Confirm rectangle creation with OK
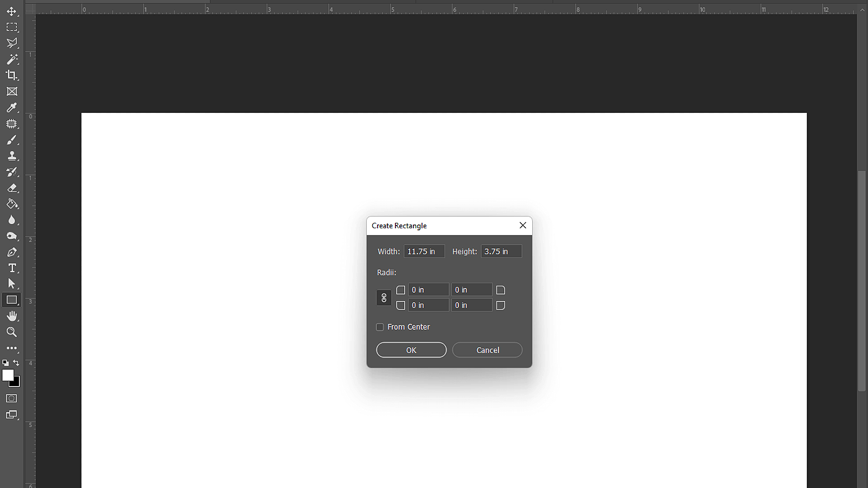Viewport: 868px width, 488px height. [x=411, y=350]
